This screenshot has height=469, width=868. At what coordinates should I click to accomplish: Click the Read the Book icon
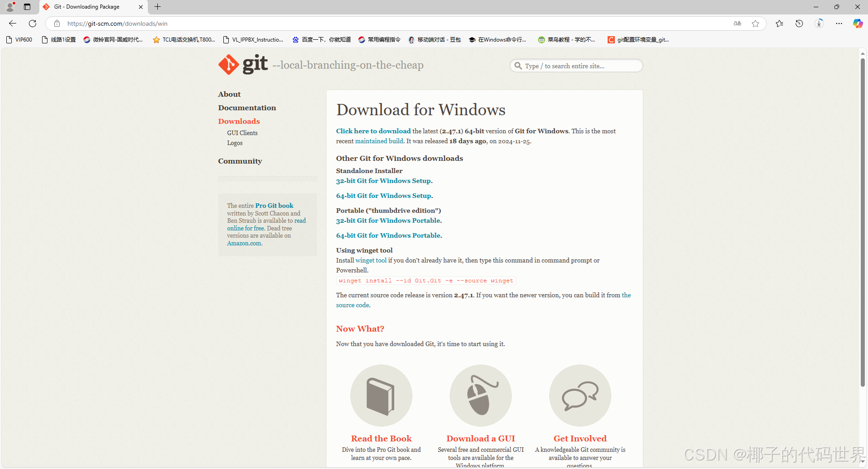point(381,395)
